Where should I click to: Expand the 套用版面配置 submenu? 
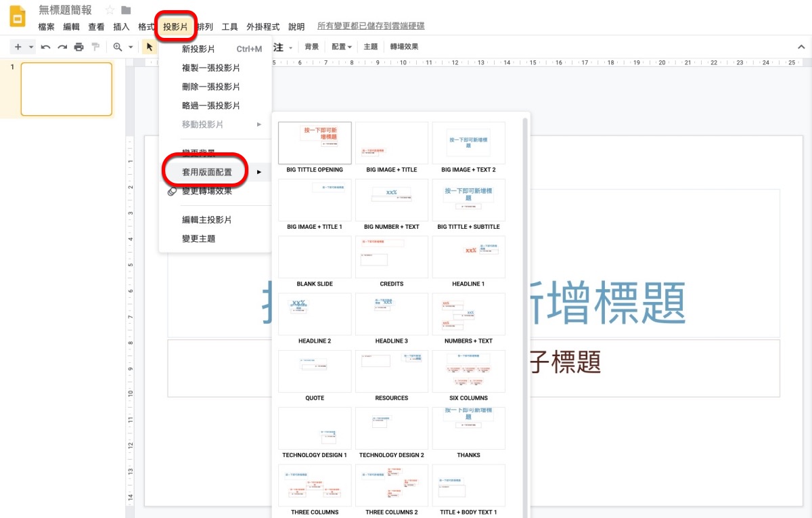tap(215, 172)
